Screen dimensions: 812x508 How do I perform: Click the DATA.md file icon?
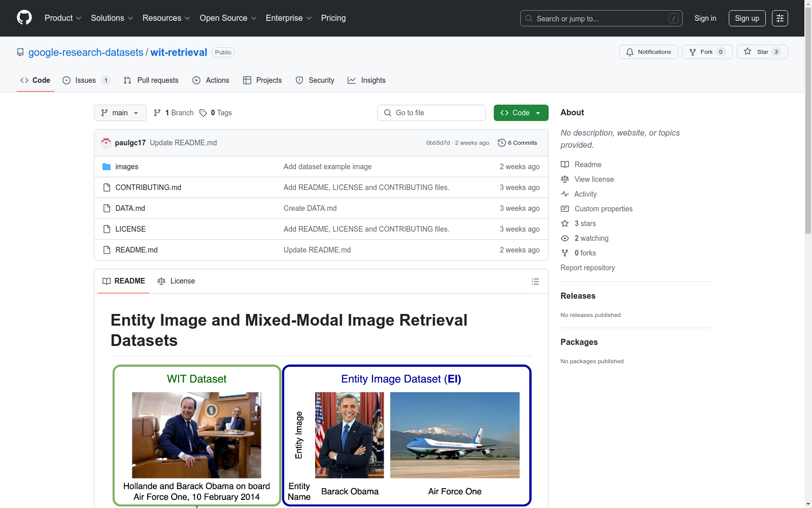107,208
